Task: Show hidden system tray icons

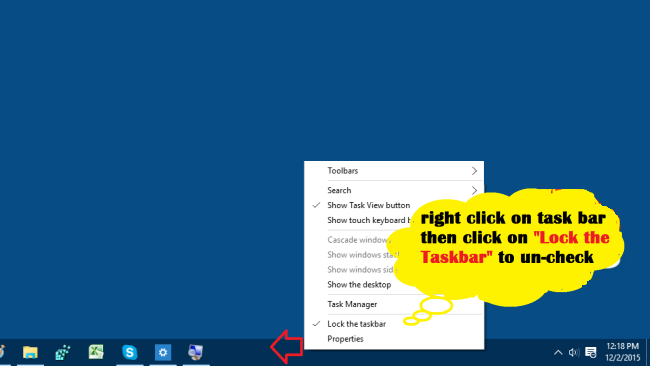Action: click(x=558, y=352)
